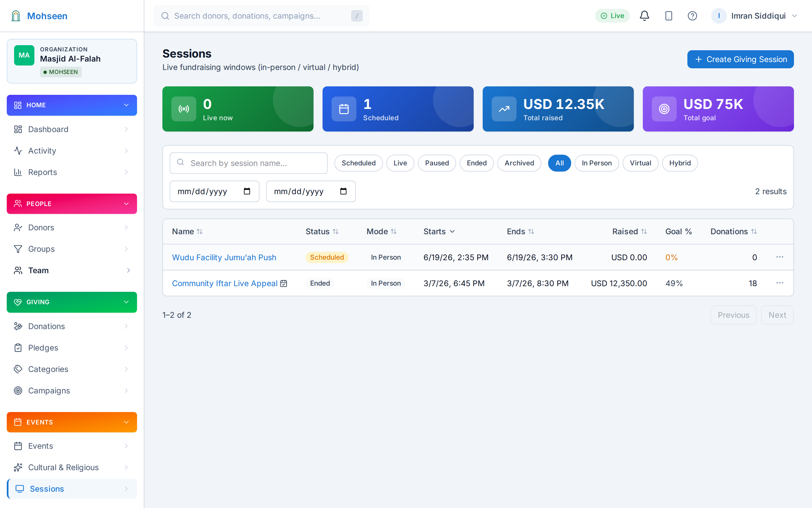Expand the Dashboard chevron in sidebar
The image size is (812, 508).
pos(126,129)
